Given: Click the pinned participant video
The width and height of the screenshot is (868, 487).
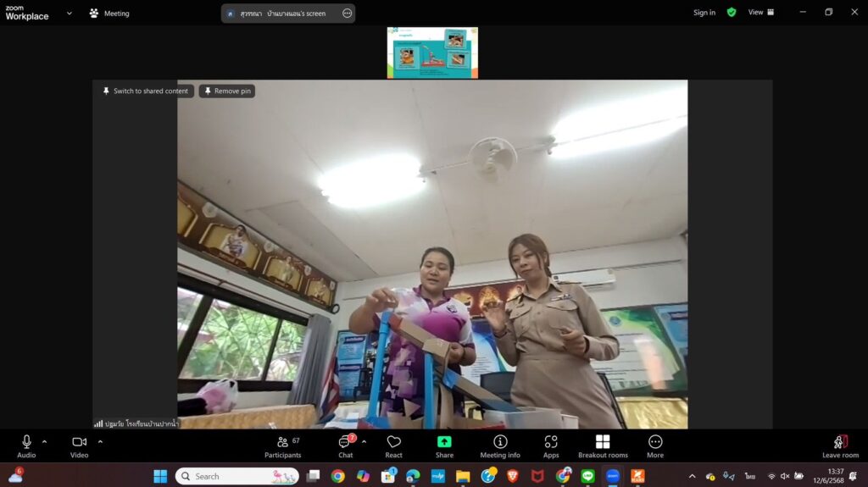Looking at the screenshot, I should click(432, 254).
